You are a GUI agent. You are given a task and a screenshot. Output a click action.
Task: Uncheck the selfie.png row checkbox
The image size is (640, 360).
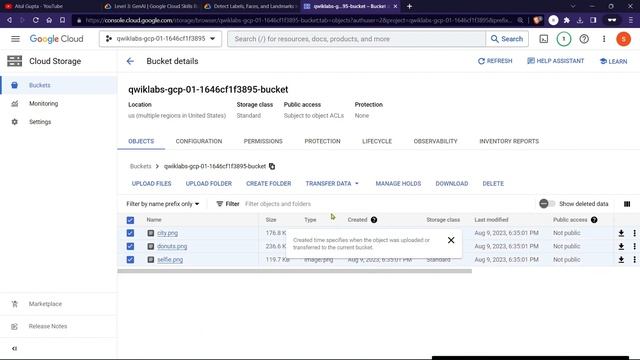pos(130,260)
